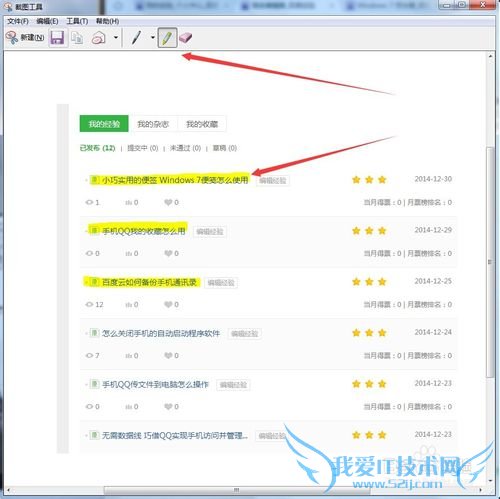Image resolution: width=500 pixels, height=499 pixels.
Task: Show the 草稿 (0) list
Action: [225, 148]
